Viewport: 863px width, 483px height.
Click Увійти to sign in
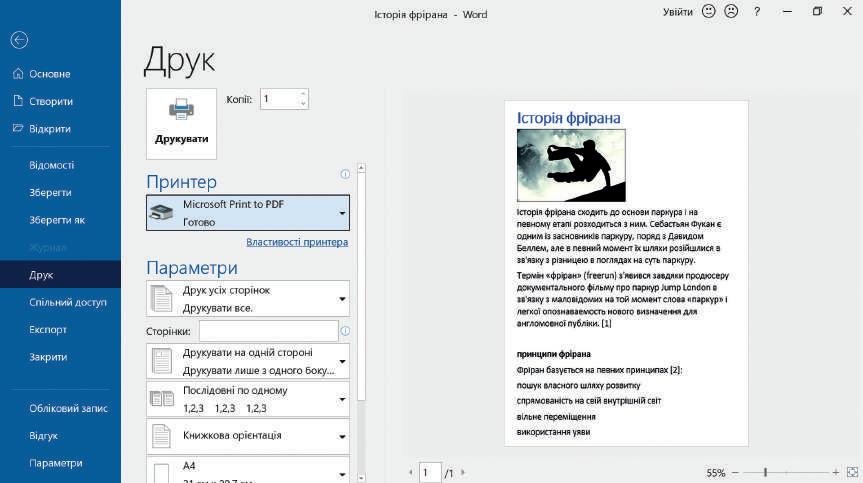point(678,12)
